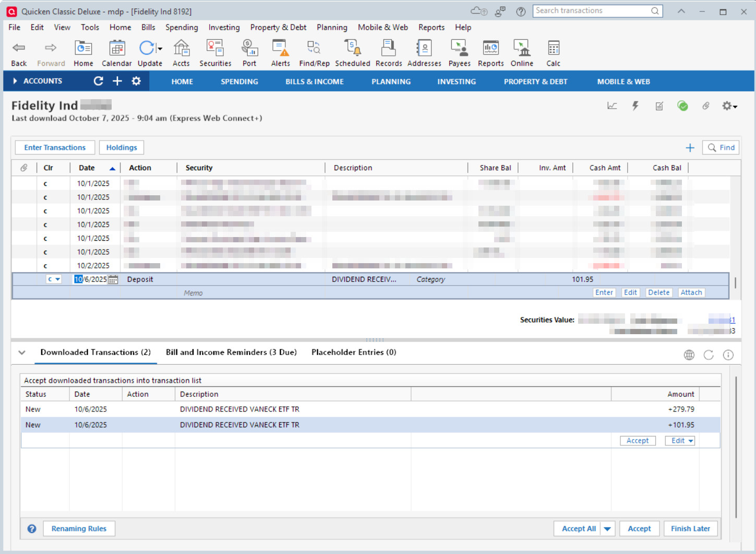Image resolution: width=756 pixels, height=554 pixels.
Task: Open the account actions gear dropdown
Action: point(729,106)
